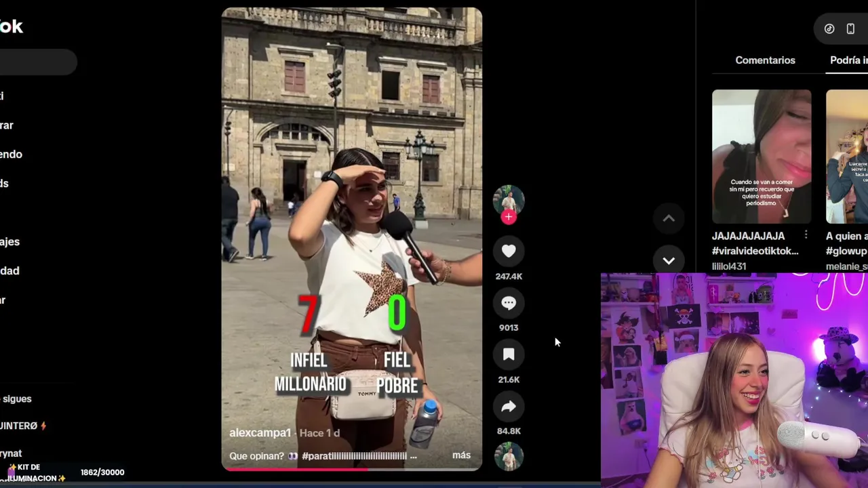Click the #paratiiii hashtag in the caption
This screenshot has height=488, width=868.
354,455
